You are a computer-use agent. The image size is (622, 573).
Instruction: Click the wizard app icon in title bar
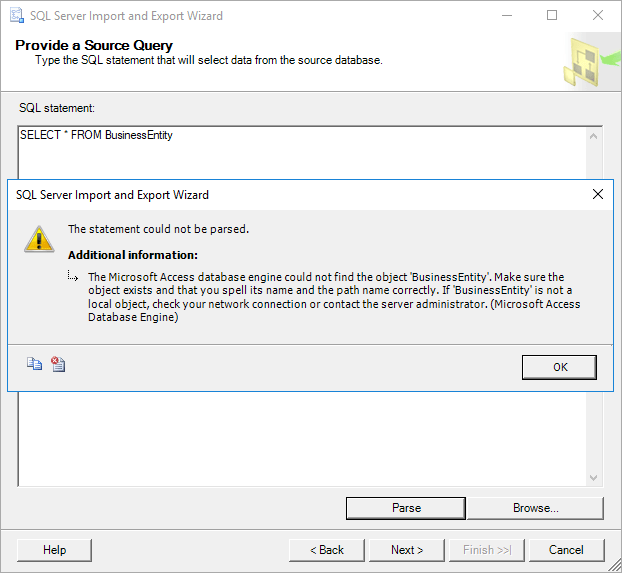pyautogui.click(x=17, y=15)
